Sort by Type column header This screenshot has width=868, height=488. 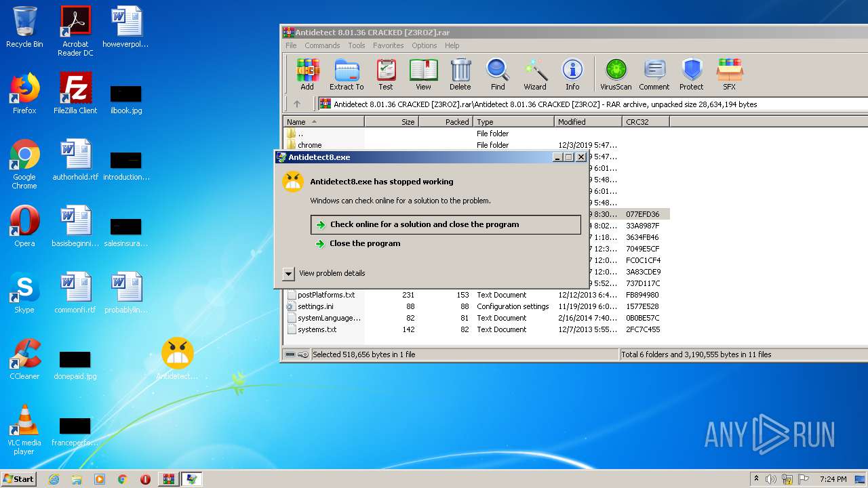514,122
